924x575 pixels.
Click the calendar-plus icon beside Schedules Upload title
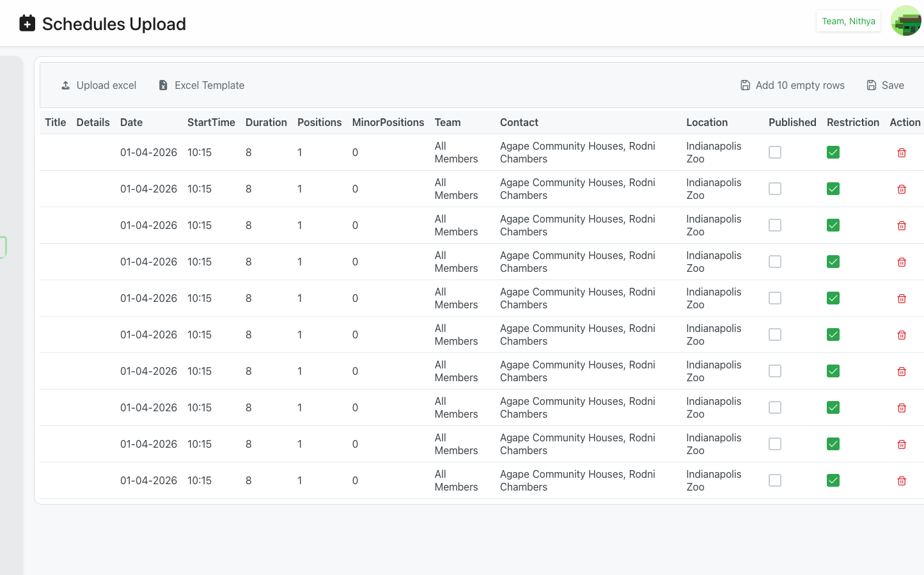click(26, 24)
